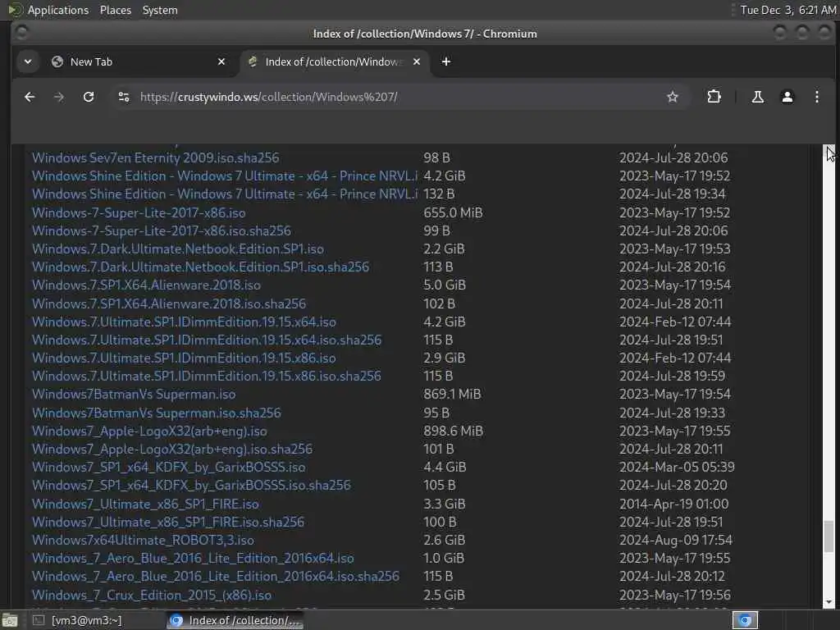
Task: Switch to the New Tab tab
Action: click(x=138, y=62)
